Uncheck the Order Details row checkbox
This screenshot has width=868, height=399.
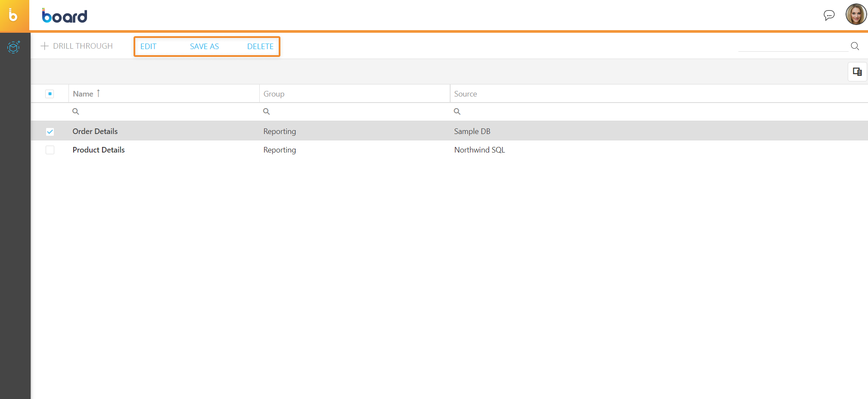50,132
